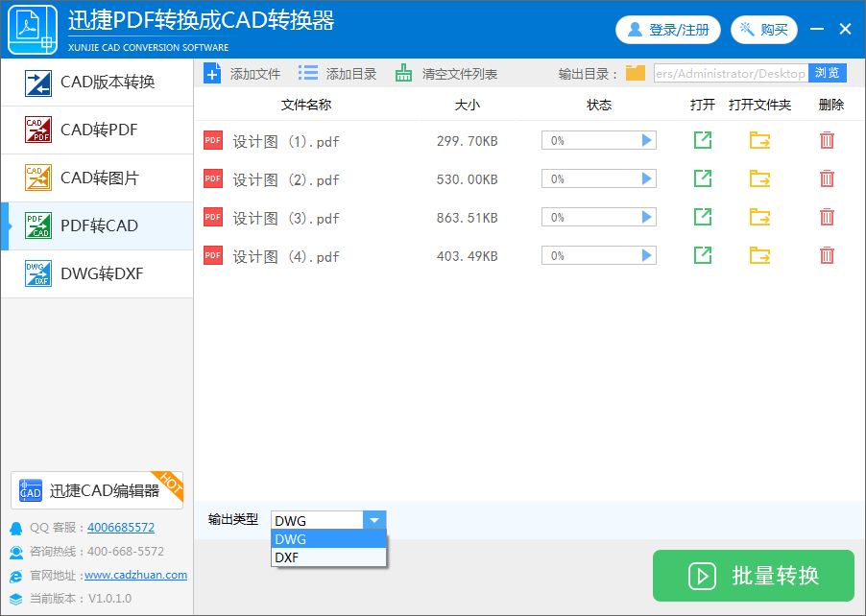Open folder for 设计图 (2).pdf
This screenshot has width=866, height=616.
coord(760,178)
